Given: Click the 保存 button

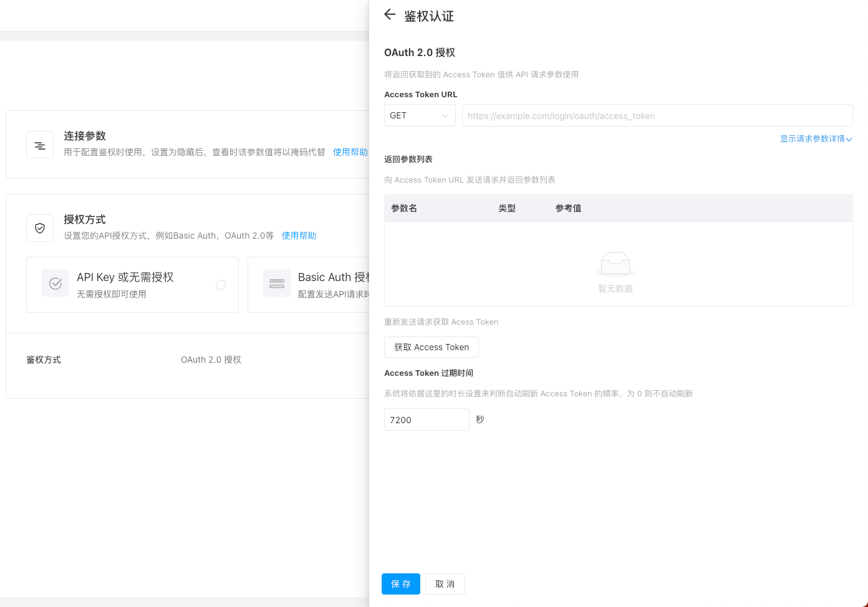Looking at the screenshot, I should 400,584.
